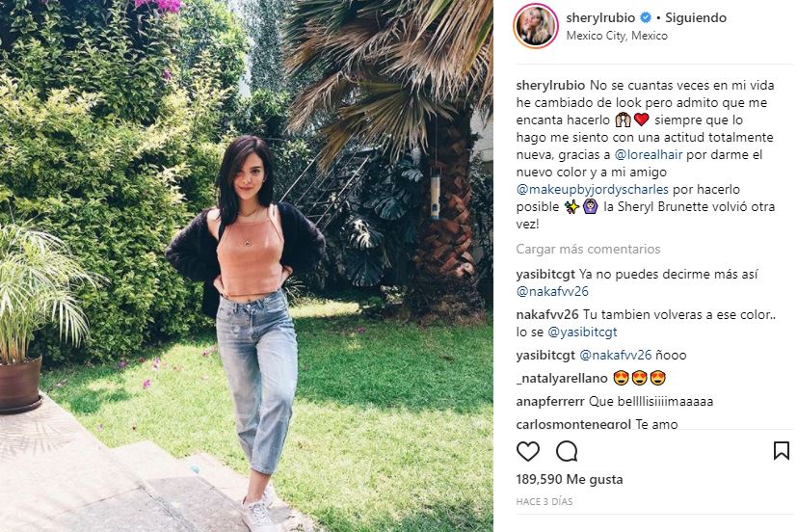View carlosmontenegrol commenter profile

(x=573, y=424)
